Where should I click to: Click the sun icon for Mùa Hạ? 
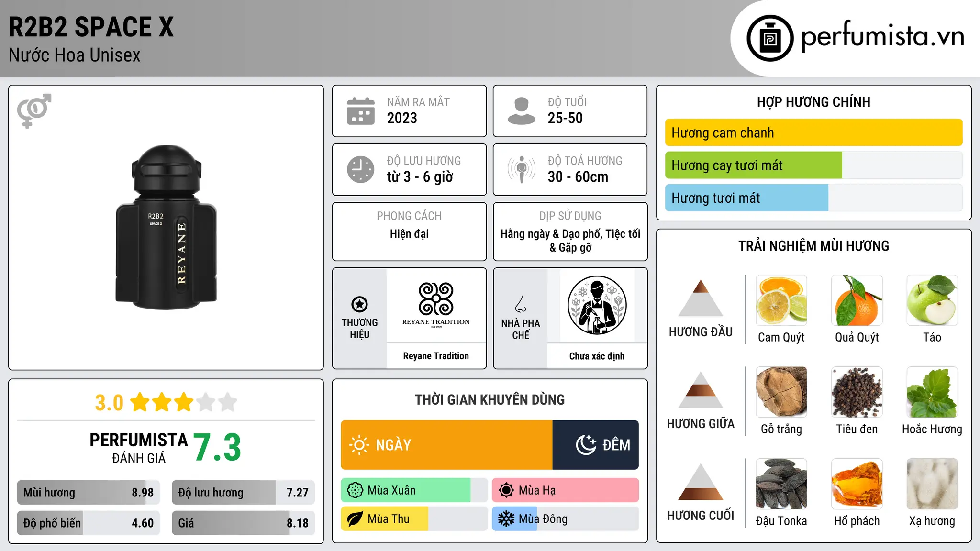[506, 490]
